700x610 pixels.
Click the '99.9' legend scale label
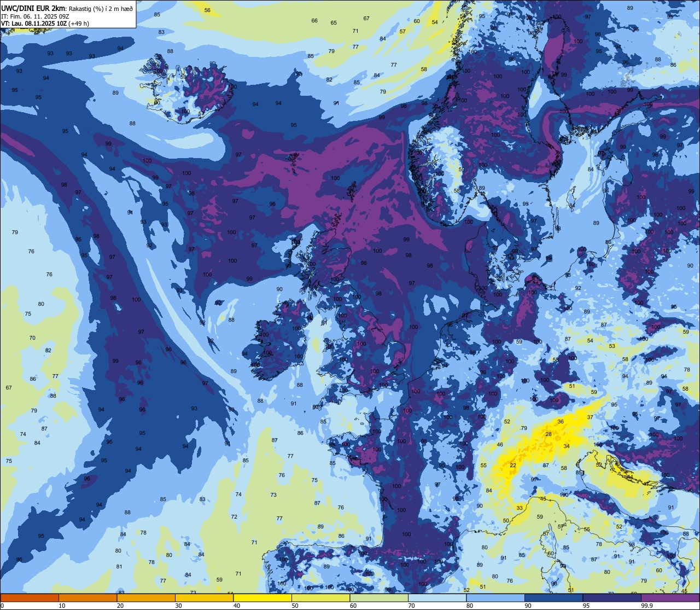click(x=647, y=606)
